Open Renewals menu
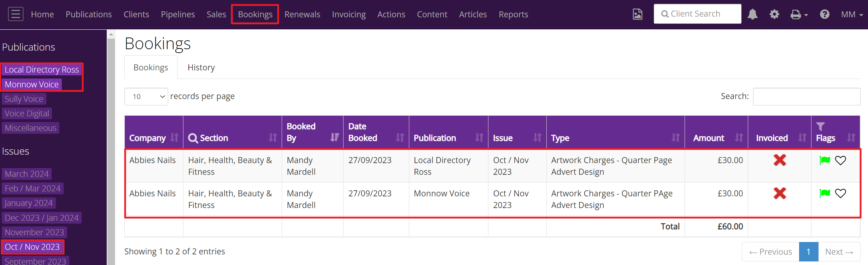The image size is (868, 265). [302, 15]
